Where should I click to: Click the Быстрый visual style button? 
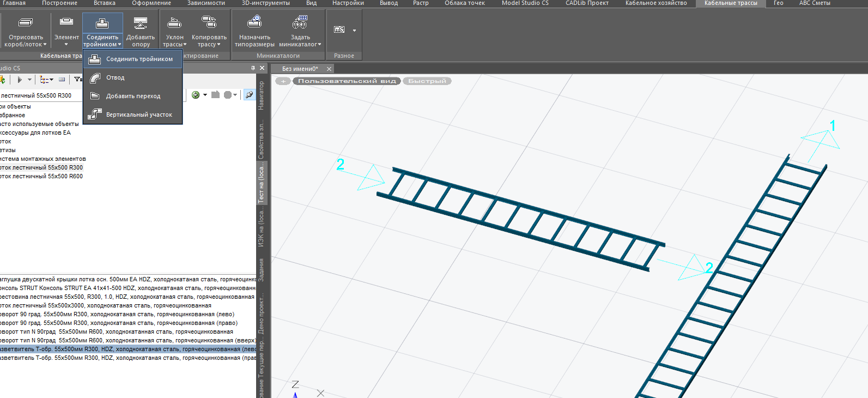pos(427,81)
